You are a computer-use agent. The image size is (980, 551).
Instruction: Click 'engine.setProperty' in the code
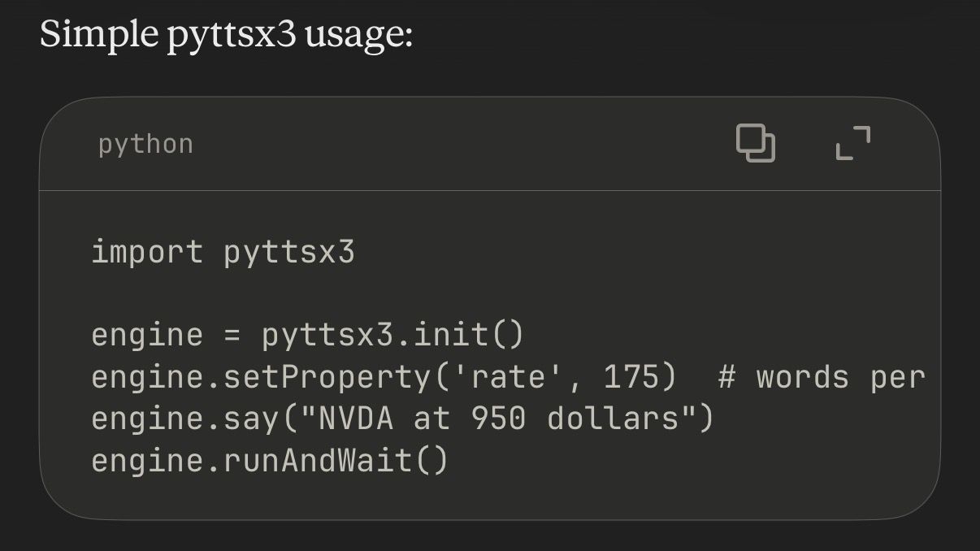[x=260, y=378]
